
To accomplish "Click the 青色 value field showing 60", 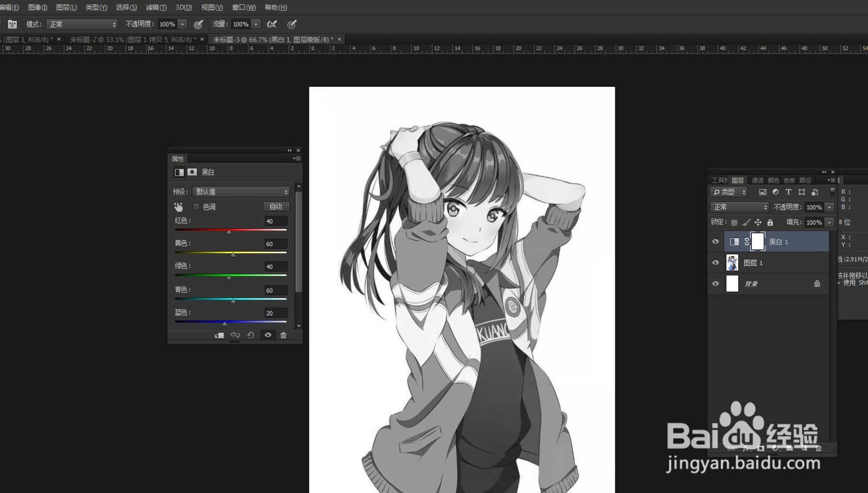I will (276, 290).
